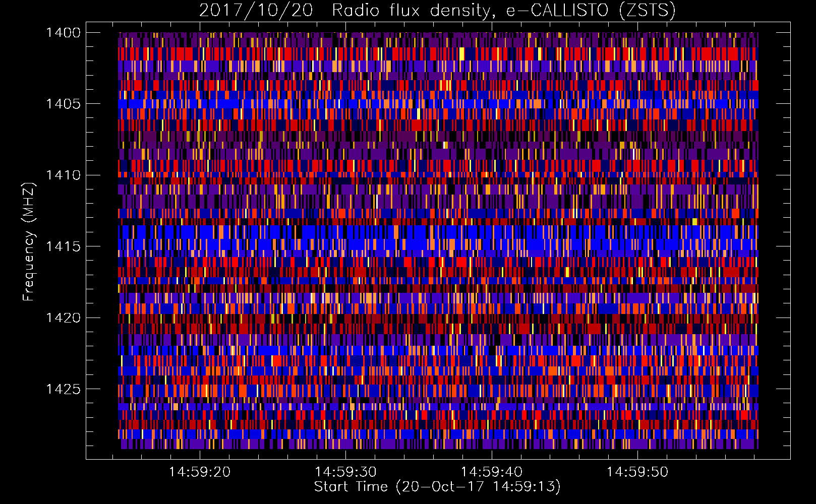This screenshot has width=816, height=504.
Task: Click the "Frequency (MHZ)" axis title
Action: point(29,242)
